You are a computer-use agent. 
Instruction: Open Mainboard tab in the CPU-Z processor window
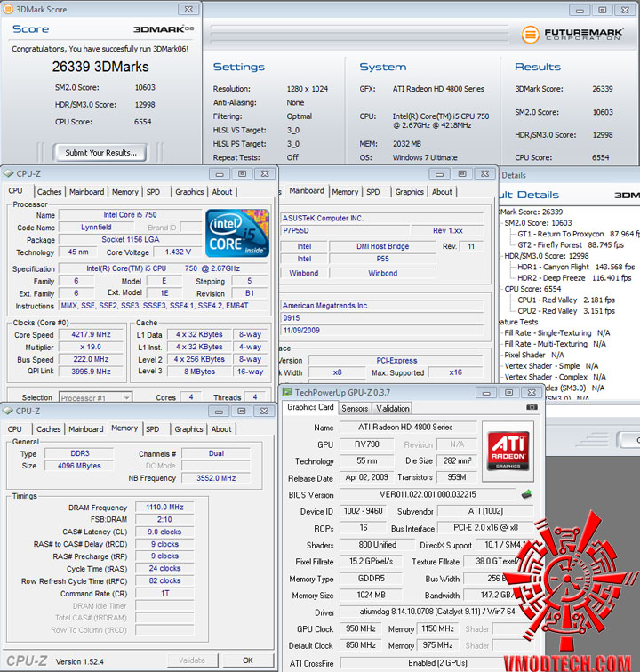tap(86, 192)
